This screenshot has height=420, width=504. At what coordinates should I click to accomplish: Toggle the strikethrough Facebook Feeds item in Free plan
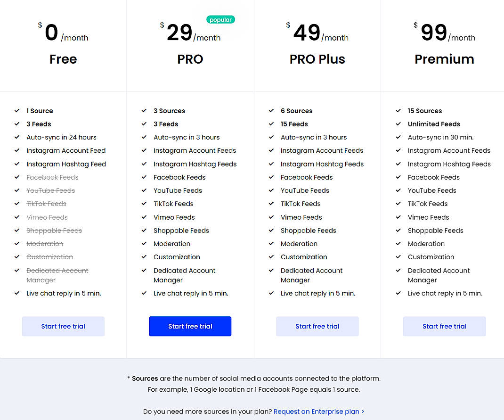52,177
